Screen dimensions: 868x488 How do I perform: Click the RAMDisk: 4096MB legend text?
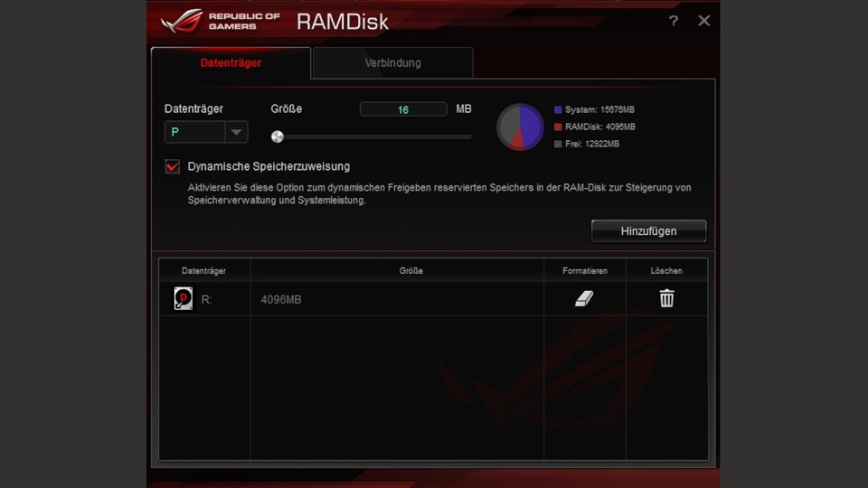(x=600, y=127)
